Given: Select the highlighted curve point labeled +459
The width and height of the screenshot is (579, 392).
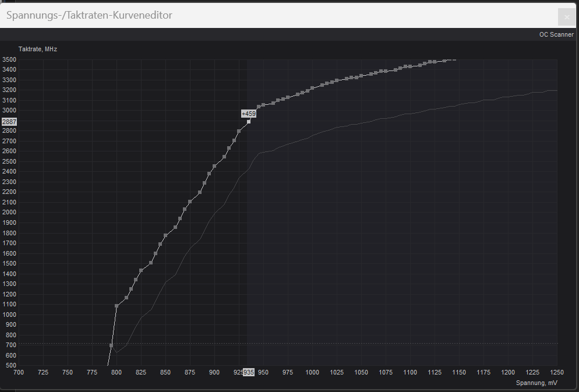Looking at the screenshot, I should coord(249,121).
